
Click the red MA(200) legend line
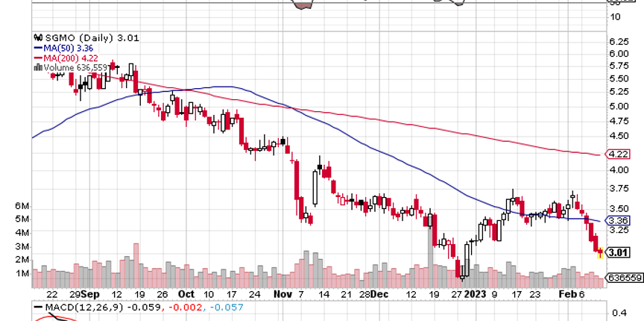(x=39, y=58)
